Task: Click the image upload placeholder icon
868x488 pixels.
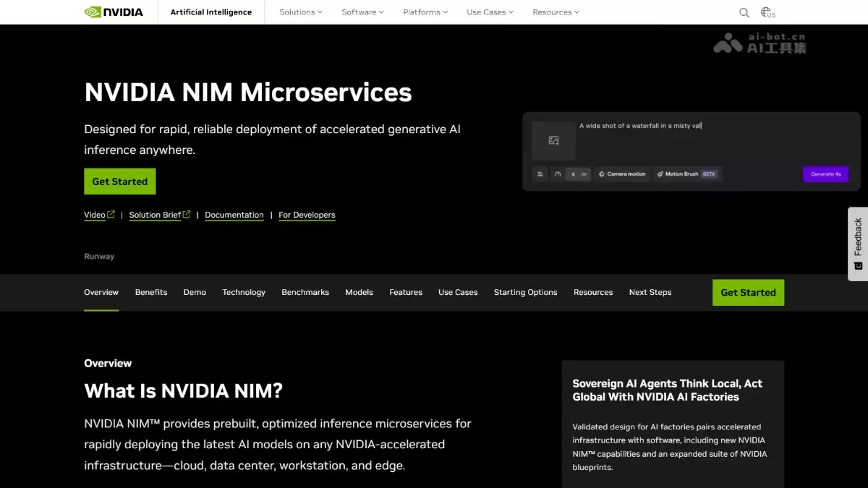Action: [x=553, y=140]
